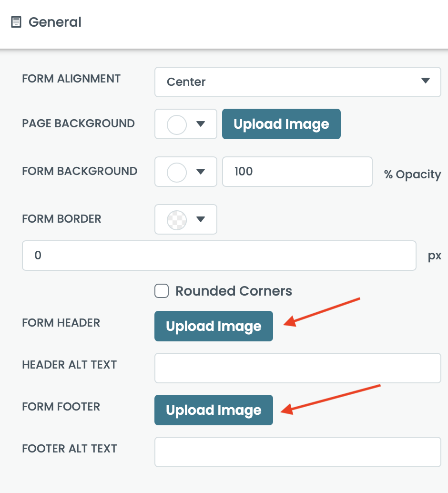The height and width of the screenshot is (493, 448).
Task: Click the border width px input field
Action: click(219, 256)
